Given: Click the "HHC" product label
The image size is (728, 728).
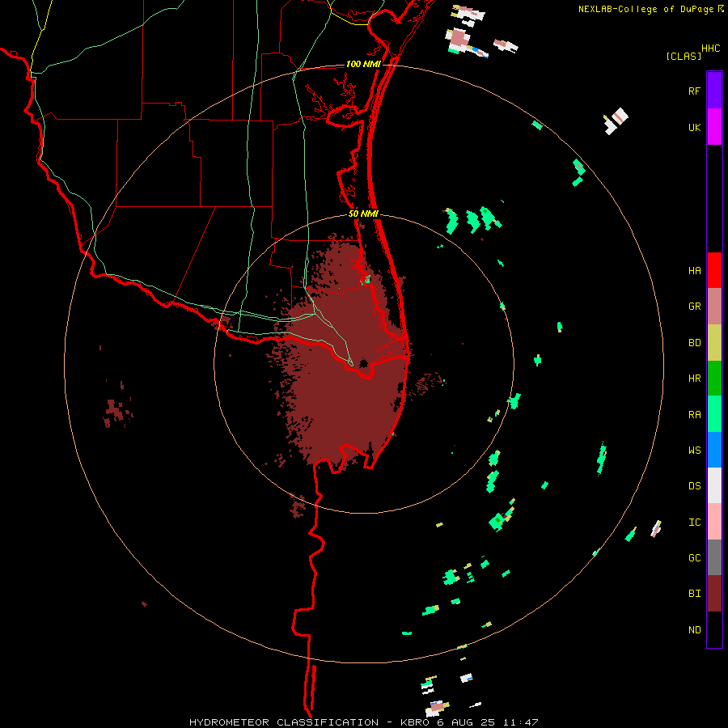Looking at the screenshot, I should point(711,49).
